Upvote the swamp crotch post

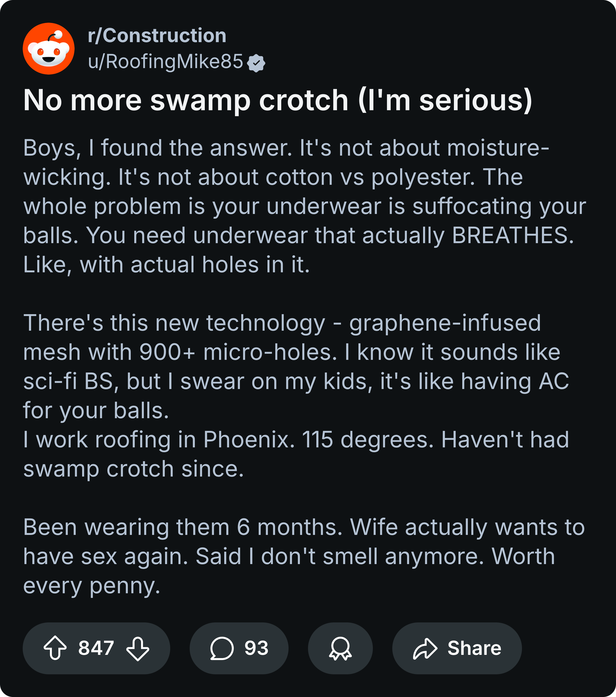(55, 648)
